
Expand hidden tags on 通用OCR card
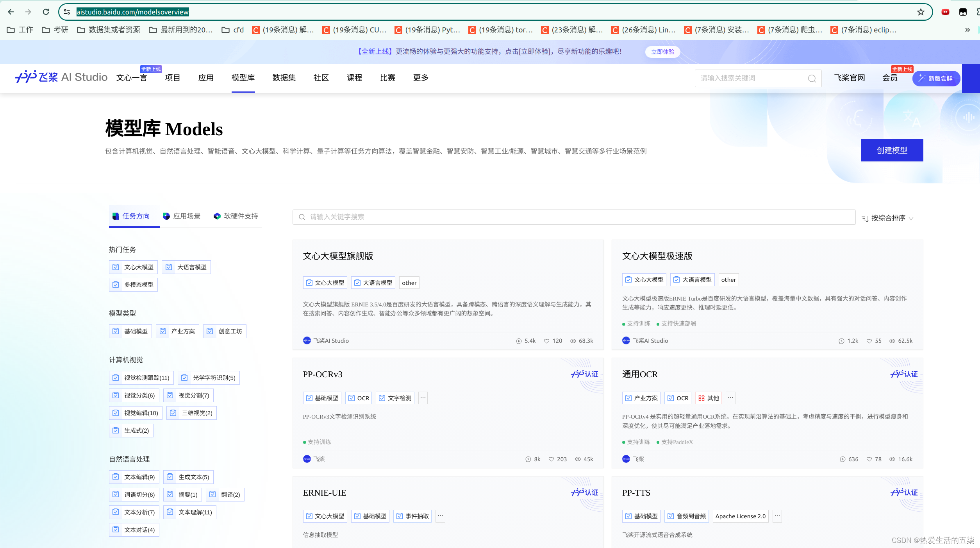click(x=730, y=398)
